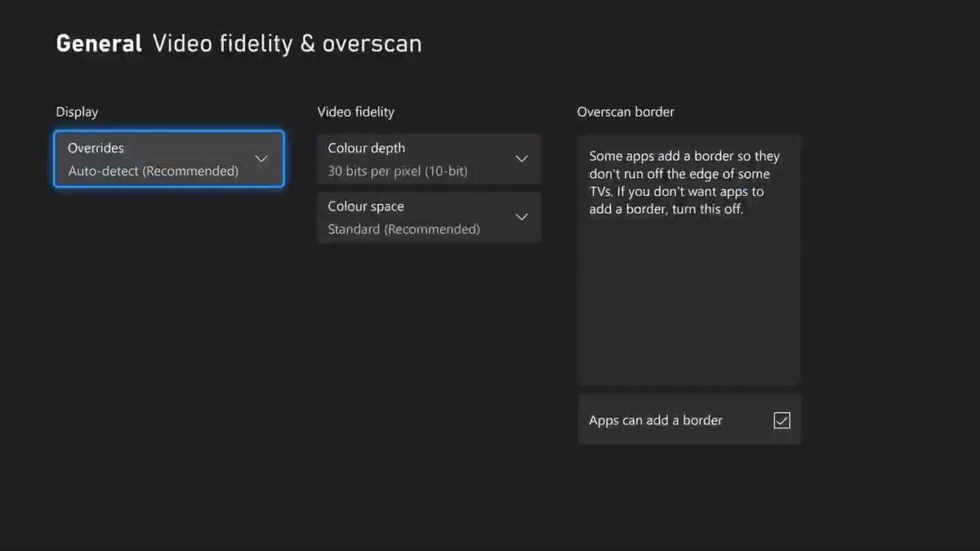Click the Overrides dropdown chevron arrow

point(261,159)
